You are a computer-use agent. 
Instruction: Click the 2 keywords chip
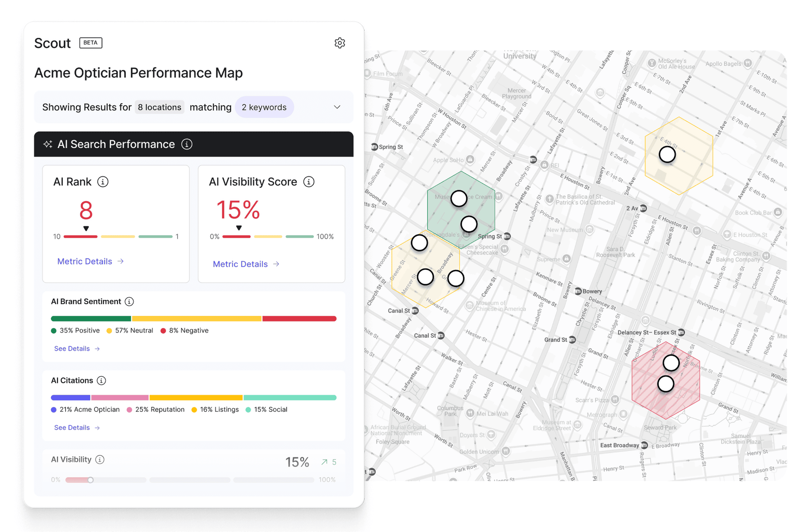tap(264, 107)
